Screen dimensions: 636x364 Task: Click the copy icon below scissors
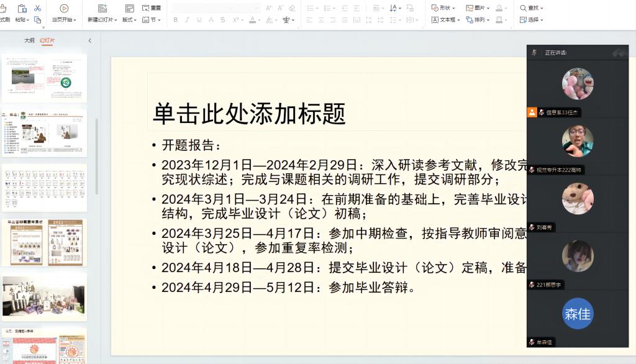pos(37,20)
